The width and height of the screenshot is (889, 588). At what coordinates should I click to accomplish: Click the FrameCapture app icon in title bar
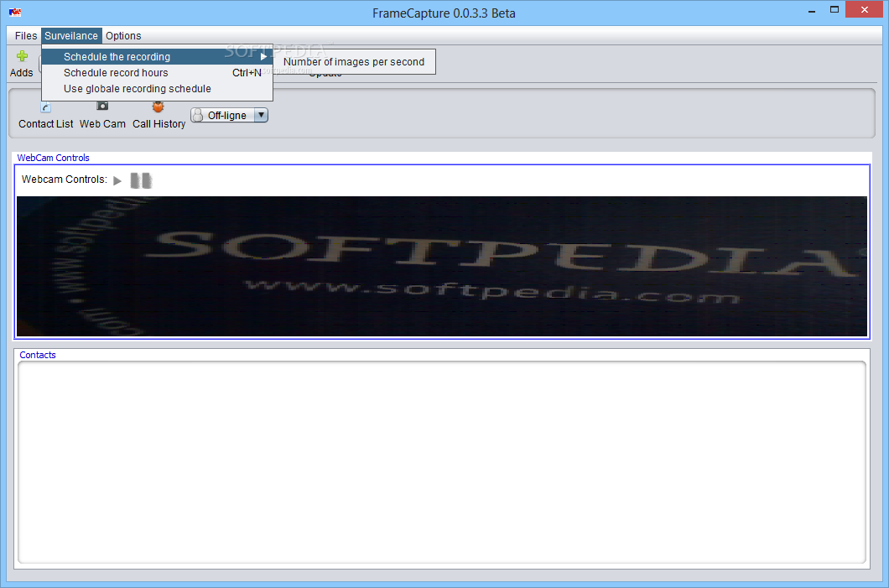point(15,12)
